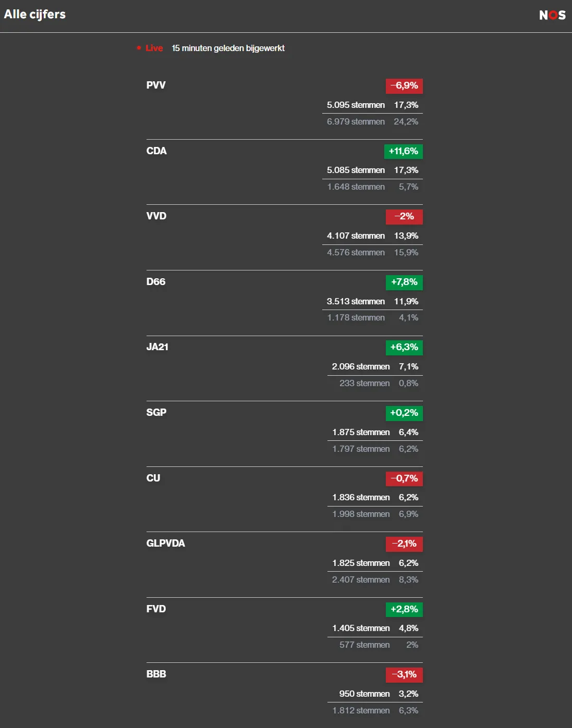Open the VVD party row
The height and width of the screenshot is (728, 572).
(156, 216)
